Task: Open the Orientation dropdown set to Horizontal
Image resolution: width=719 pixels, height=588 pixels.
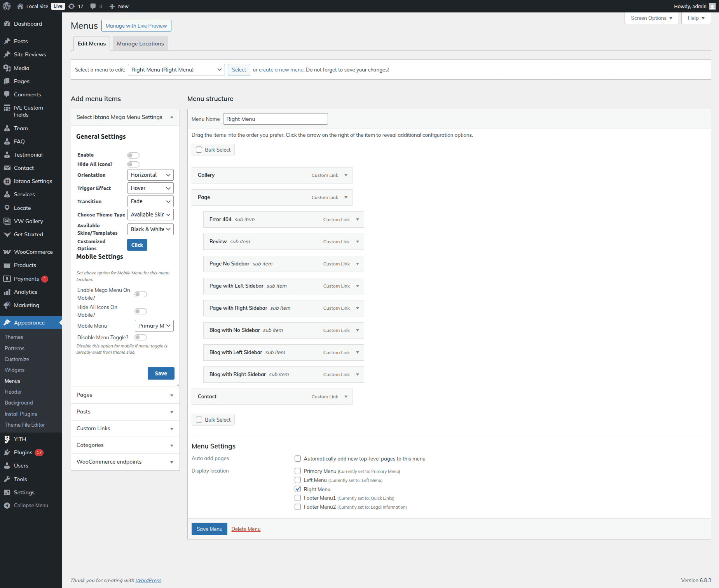Action: click(x=150, y=175)
